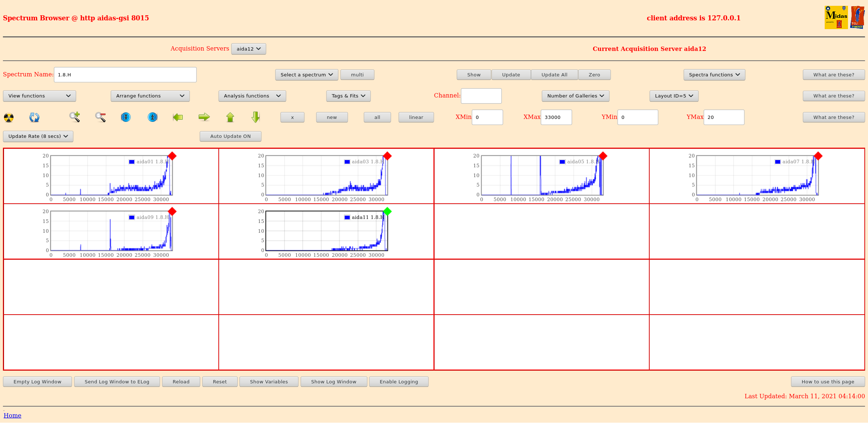Click the blue double up-arrow icon
This screenshot has height=423, width=868.
click(x=152, y=117)
